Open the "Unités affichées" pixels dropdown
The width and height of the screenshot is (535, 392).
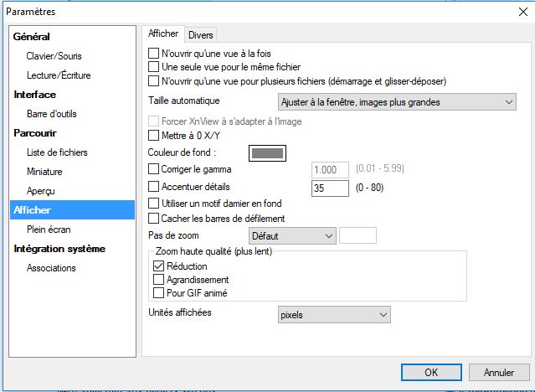pyautogui.click(x=334, y=314)
